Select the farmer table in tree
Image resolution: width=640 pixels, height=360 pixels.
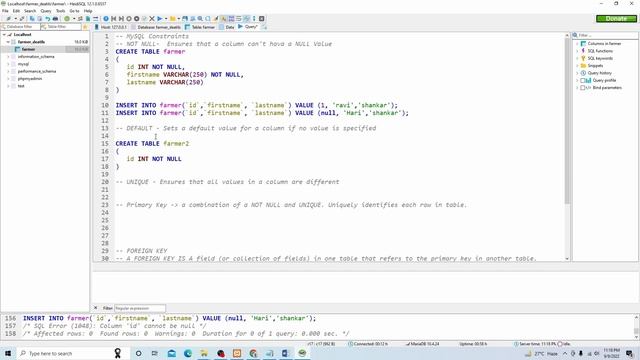(28, 49)
